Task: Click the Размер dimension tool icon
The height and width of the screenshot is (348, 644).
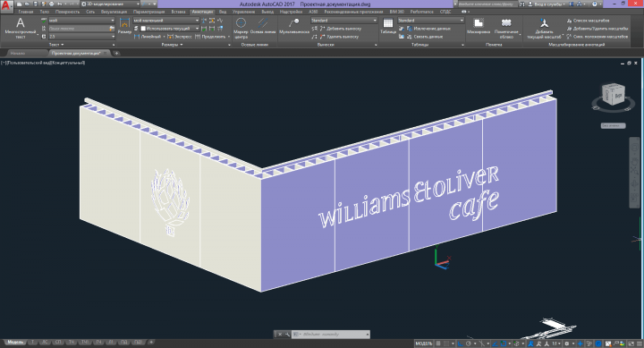Action: (x=124, y=26)
